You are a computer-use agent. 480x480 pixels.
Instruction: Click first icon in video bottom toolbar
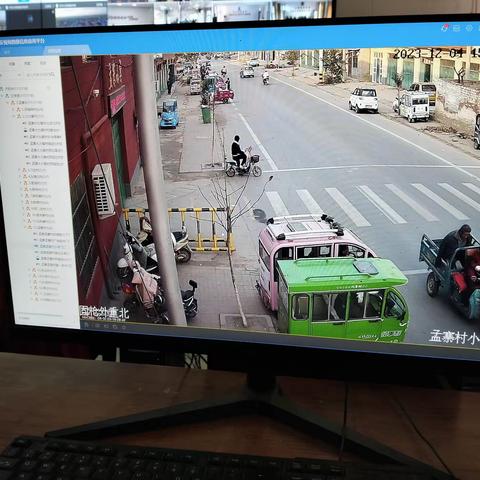(86, 326)
